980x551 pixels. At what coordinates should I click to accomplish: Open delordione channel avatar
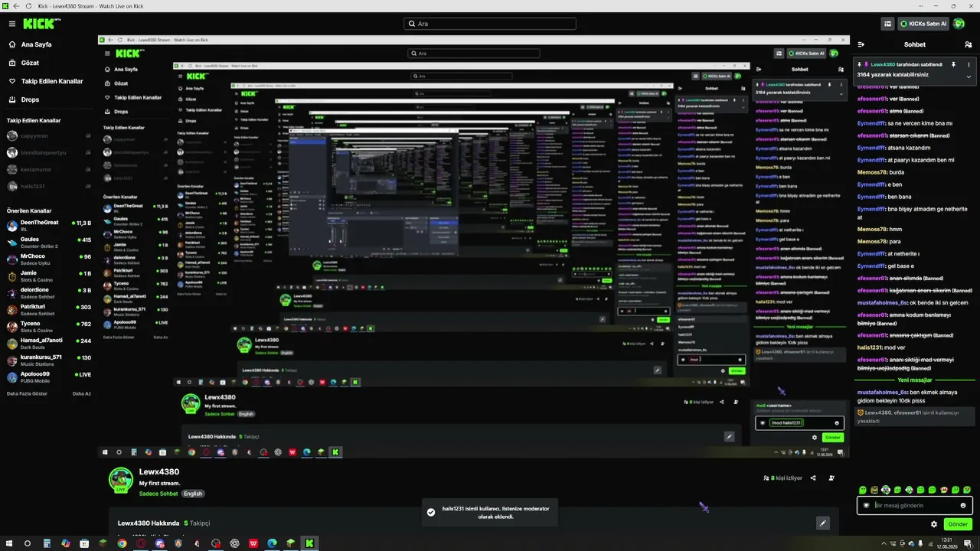[12, 293]
